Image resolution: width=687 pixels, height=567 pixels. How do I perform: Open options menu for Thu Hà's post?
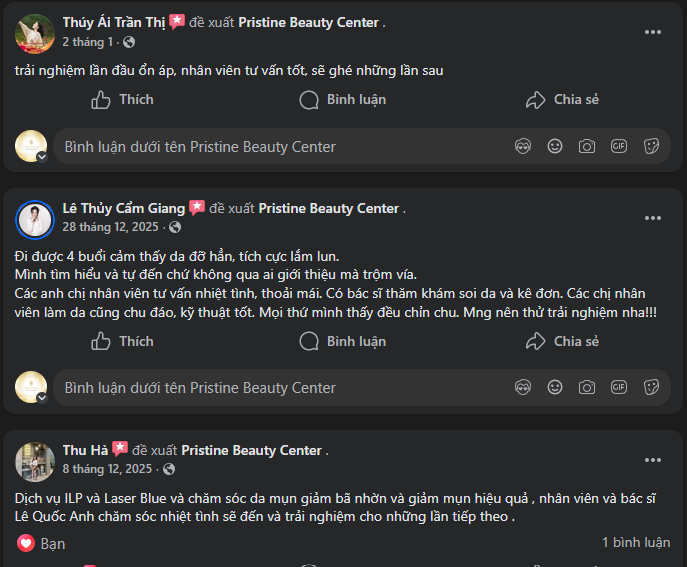pyautogui.click(x=653, y=460)
